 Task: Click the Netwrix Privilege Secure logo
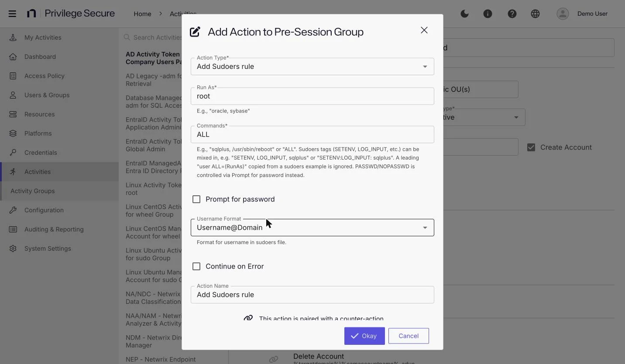coord(71,14)
